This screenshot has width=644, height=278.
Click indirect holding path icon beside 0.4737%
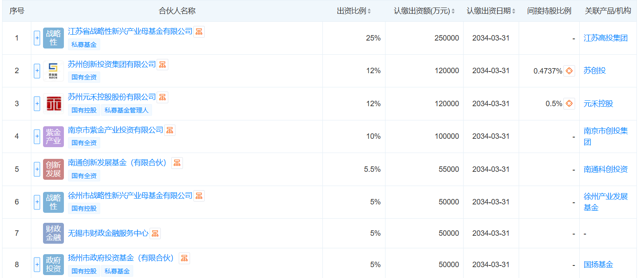(x=569, y=71)
